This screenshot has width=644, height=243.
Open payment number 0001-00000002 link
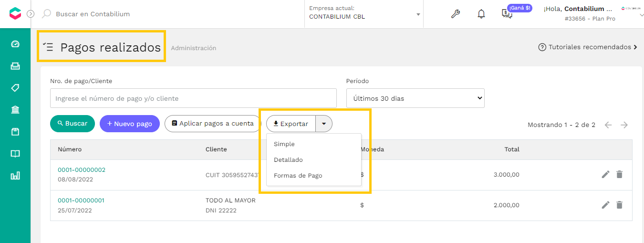pyautogui.click(x=82, y=170)
